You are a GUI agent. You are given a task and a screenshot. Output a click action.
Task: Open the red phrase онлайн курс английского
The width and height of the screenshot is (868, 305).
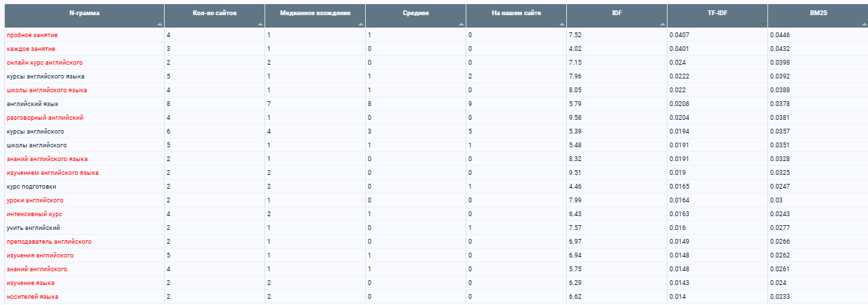click(45, 62)
